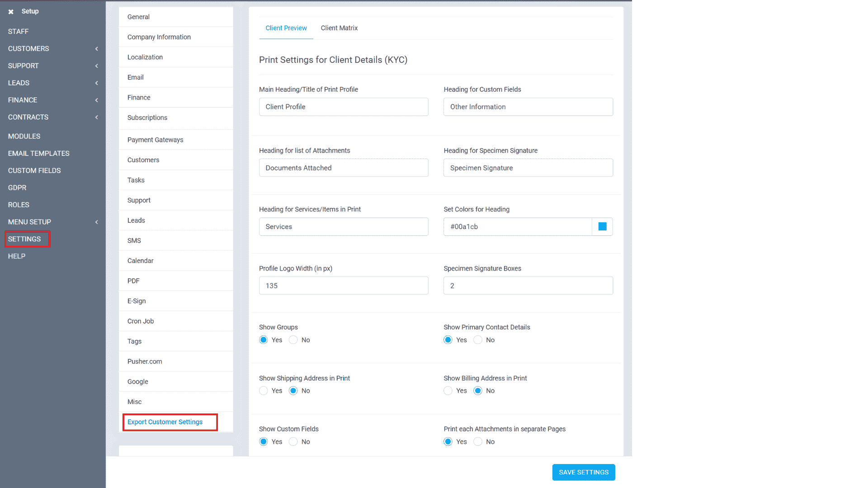
Task: Expand the MENU SETUP sidebar section
Action: coord(29,221)
